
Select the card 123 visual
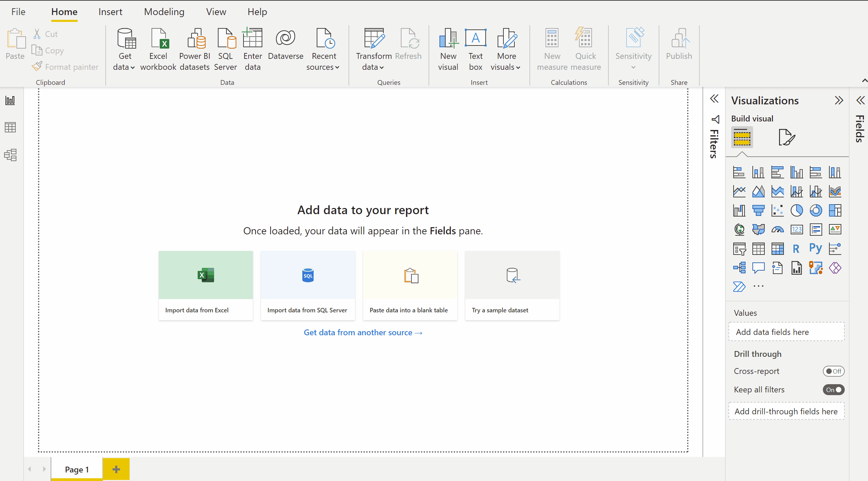click(x=797, y=230)
